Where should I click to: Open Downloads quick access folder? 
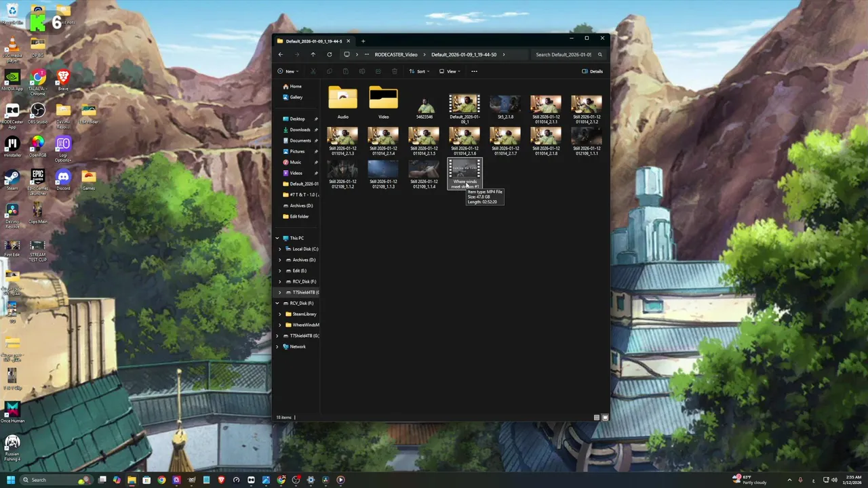(300, 129)
